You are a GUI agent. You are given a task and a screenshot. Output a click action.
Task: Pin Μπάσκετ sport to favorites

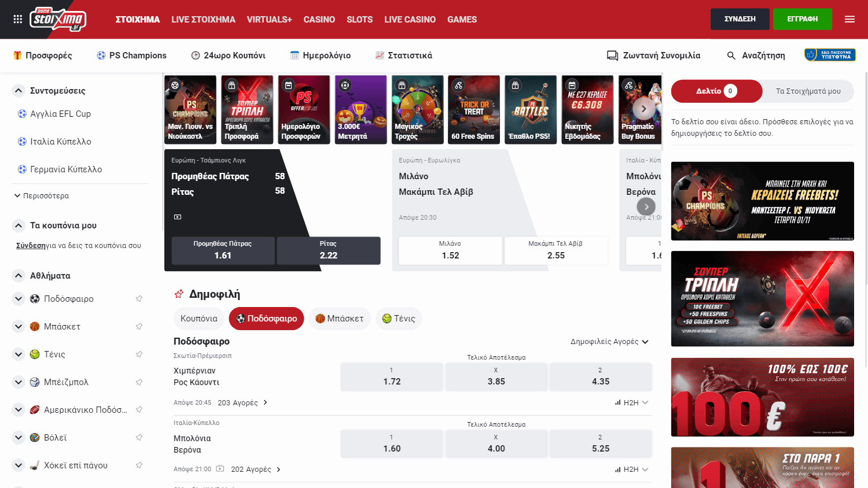coord(139,327)
